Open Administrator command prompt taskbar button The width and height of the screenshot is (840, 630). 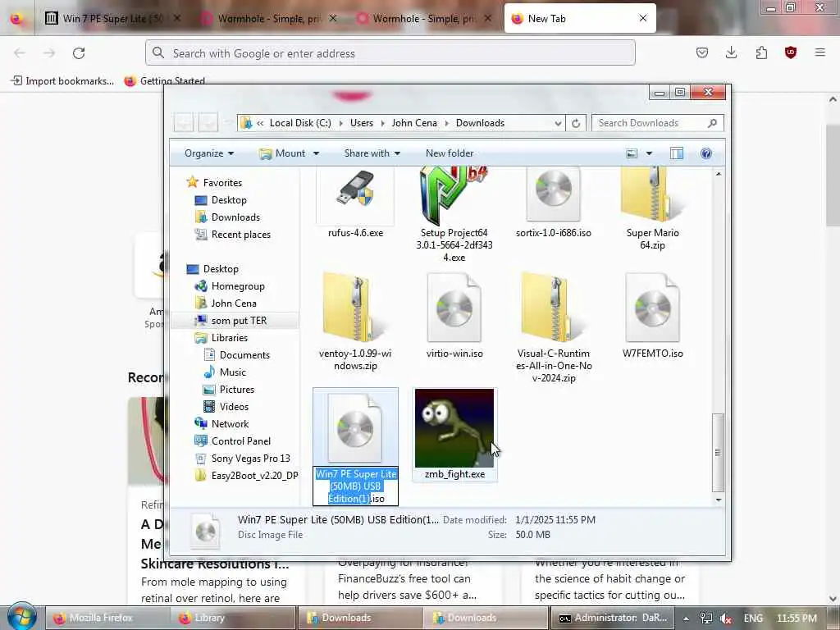[x=613, y=618]
